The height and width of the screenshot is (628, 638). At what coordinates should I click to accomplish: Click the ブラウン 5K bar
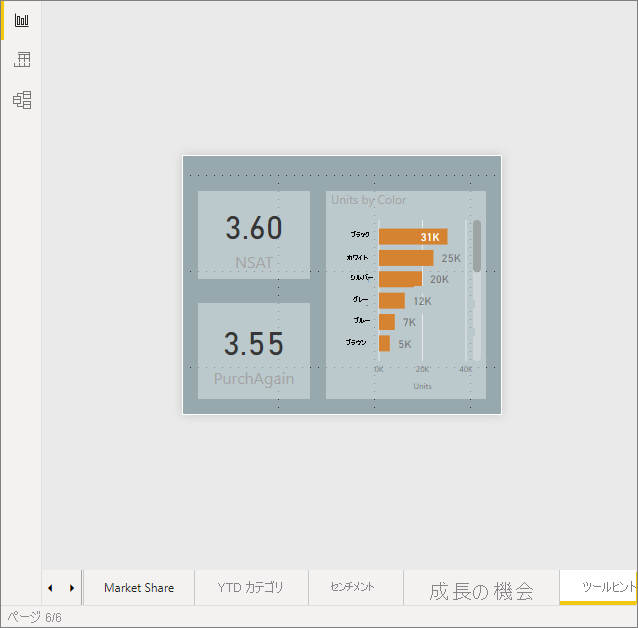[x=384, y=343]
